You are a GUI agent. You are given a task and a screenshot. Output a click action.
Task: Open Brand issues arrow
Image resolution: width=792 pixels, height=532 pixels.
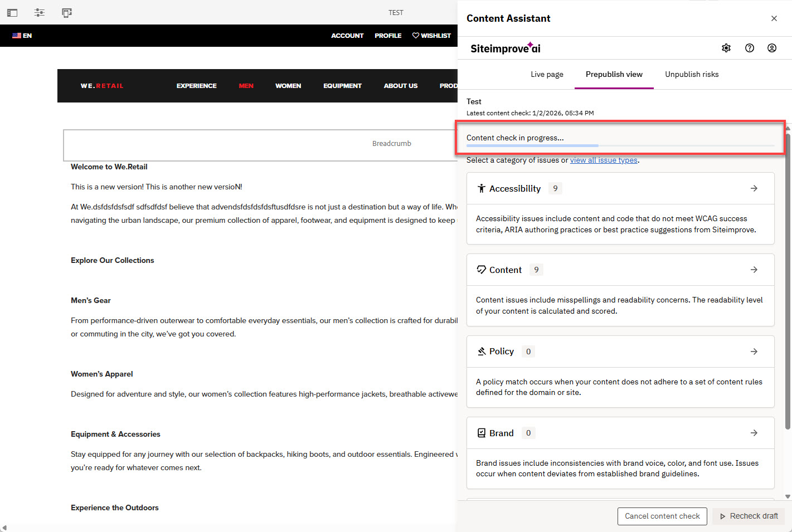[x=754, y=433]
